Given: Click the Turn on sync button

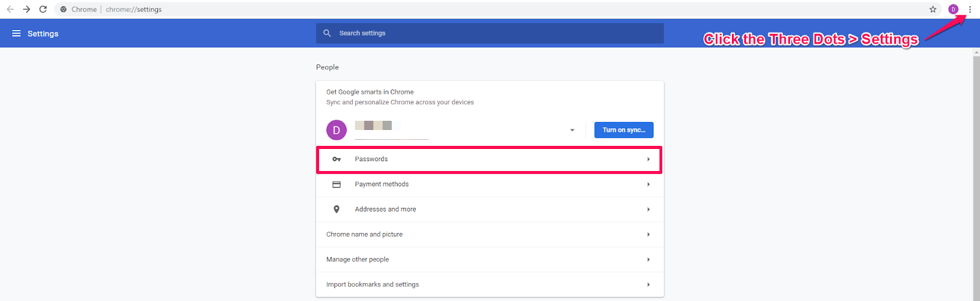Looking at the screenshot, I should click(624, 130).
